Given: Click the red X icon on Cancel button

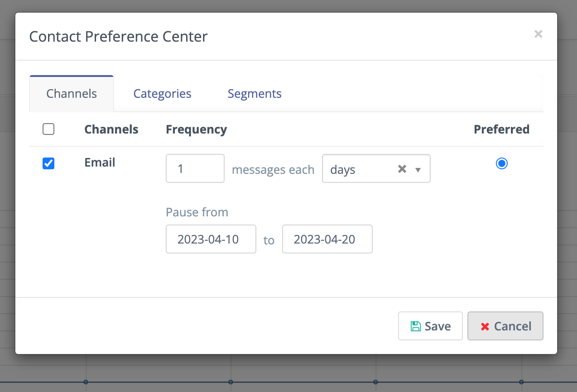Looking at the screenshot, I should point(485,326).
